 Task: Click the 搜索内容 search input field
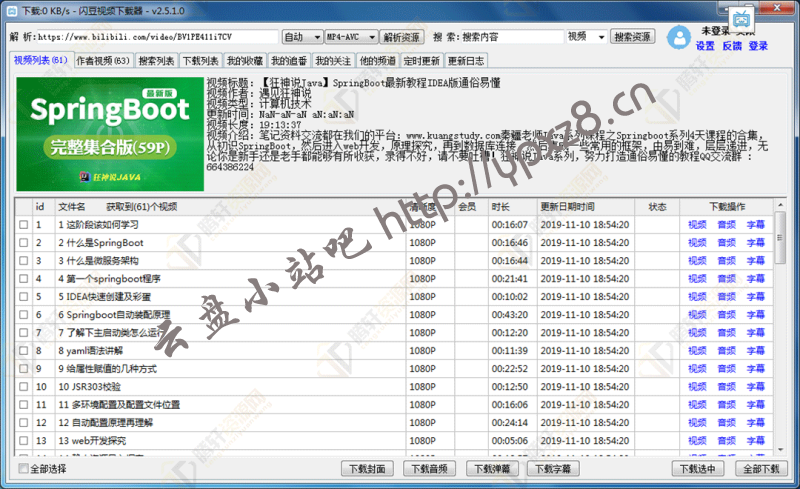[513, 37]
